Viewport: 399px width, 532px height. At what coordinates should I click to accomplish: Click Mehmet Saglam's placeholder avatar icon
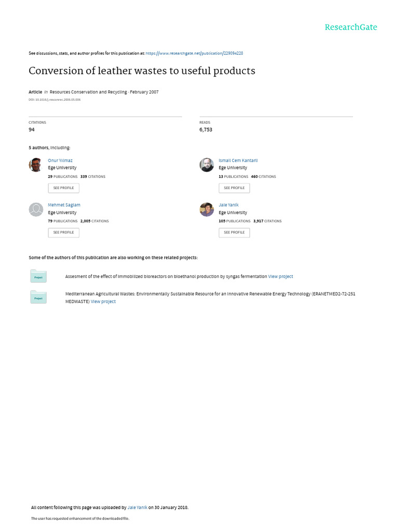tap(36, 209)
